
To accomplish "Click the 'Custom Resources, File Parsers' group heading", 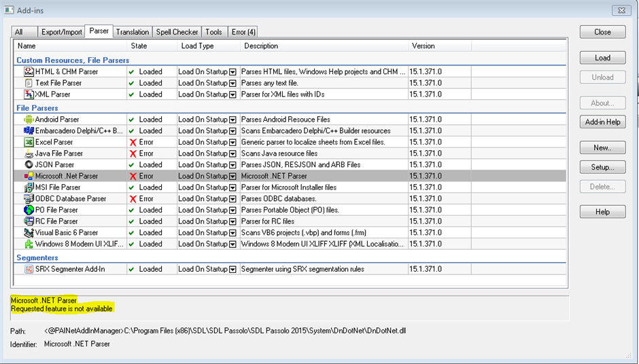I will [73, 60].
